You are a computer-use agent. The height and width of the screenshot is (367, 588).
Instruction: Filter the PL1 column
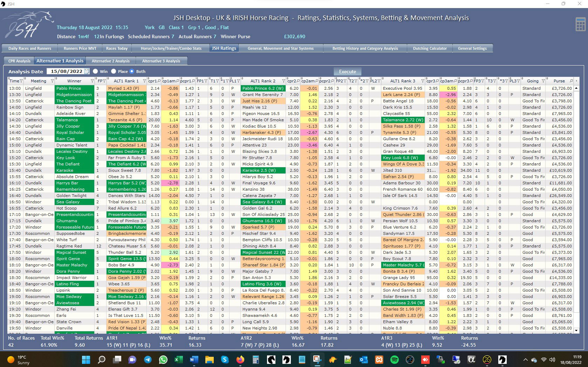point(238,81)
